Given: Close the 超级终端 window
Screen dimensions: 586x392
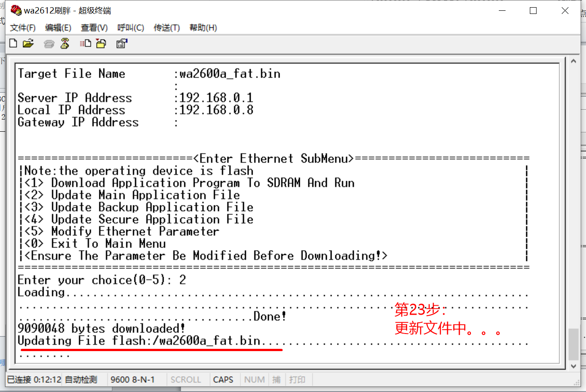Looking at the screenshot, I should click(x=564, y=10).
